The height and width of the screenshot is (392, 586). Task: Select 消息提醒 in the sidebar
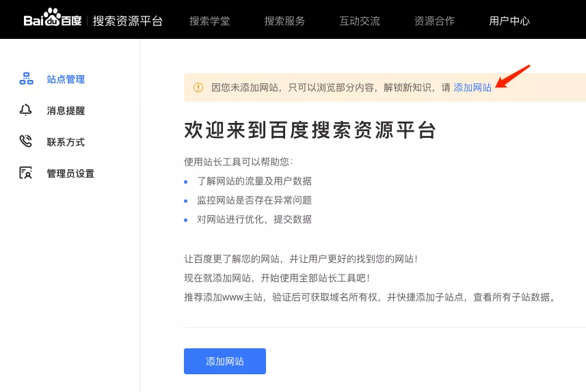pyautogui.click(x=66, y=111)
